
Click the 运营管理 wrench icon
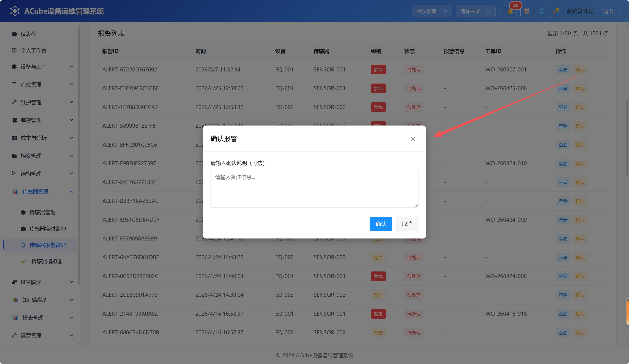(x=14, y=336)
